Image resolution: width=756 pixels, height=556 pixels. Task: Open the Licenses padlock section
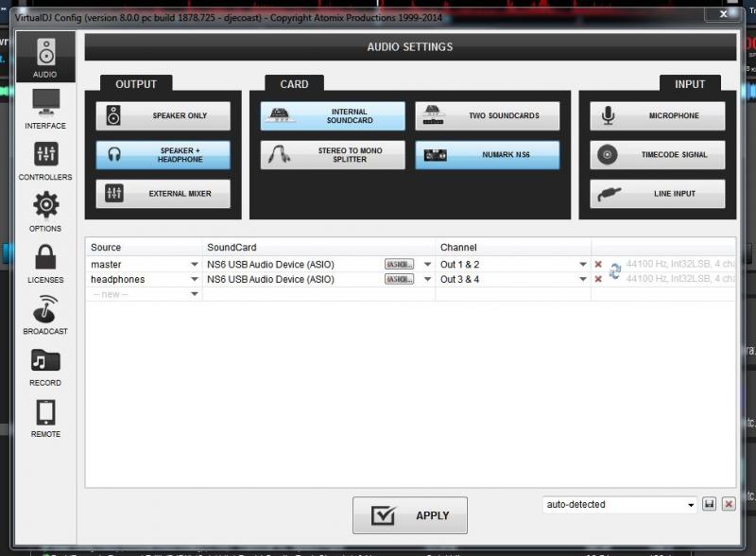pos(45,264)
